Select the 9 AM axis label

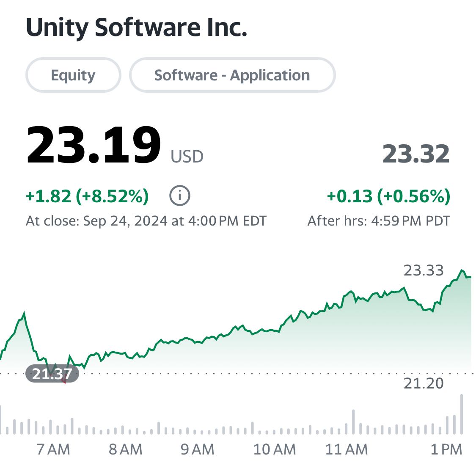point(197,449)
